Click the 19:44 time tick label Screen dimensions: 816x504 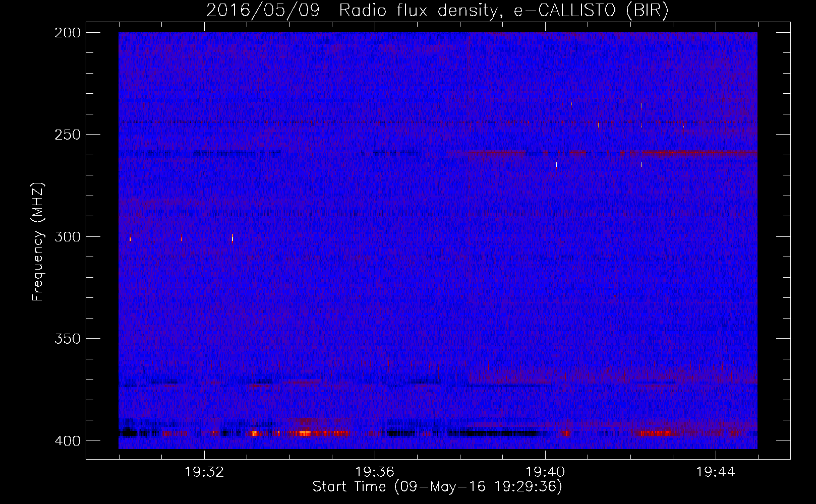(x=716, y=472)
